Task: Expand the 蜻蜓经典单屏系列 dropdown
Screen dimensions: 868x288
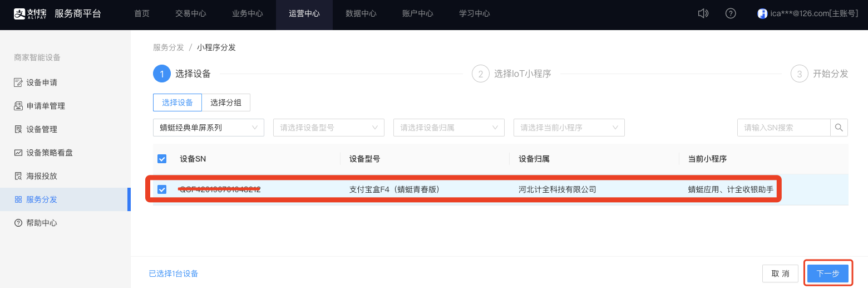Action: click(x=208, y=128)
